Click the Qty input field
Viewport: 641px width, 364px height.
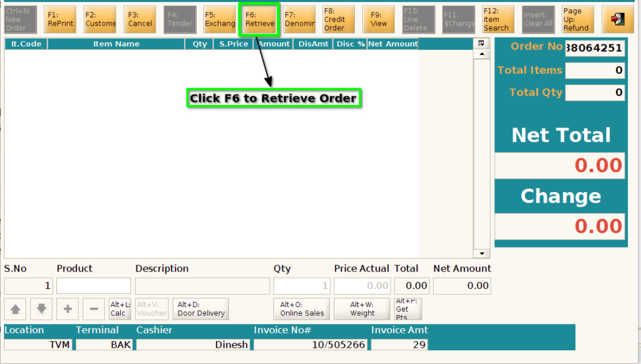(x=302, y=286)
